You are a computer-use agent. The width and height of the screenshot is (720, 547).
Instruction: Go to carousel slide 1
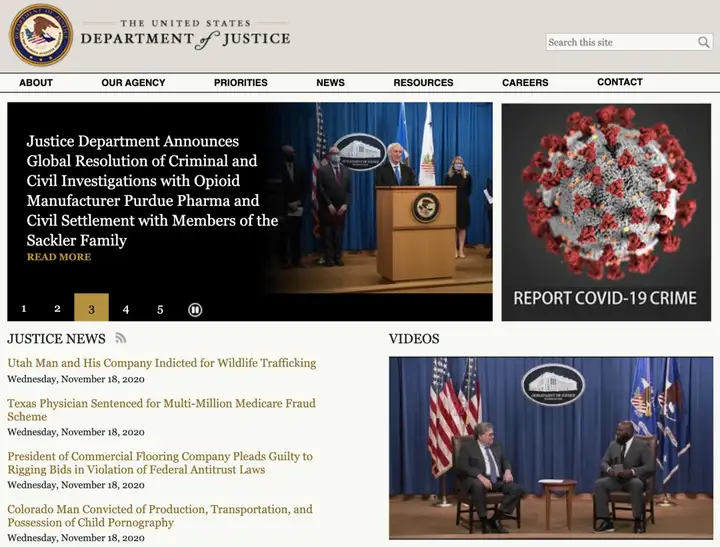[x=24, y=308]
